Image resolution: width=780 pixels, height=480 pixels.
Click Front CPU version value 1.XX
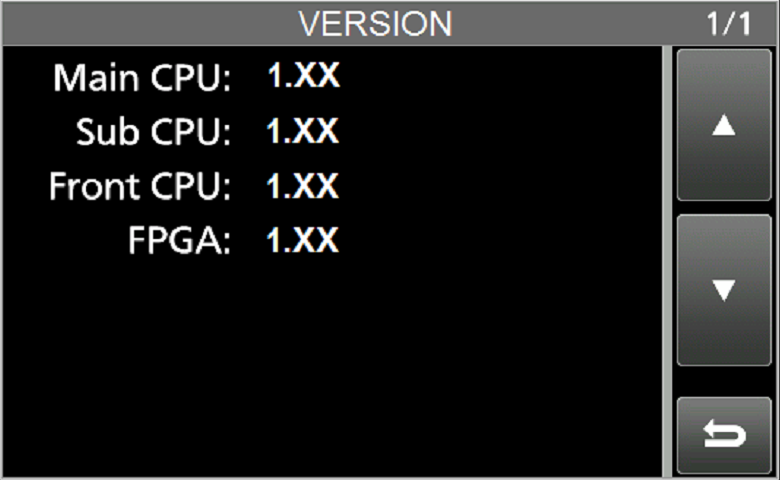pyautogui.click(x=303, y=186)
